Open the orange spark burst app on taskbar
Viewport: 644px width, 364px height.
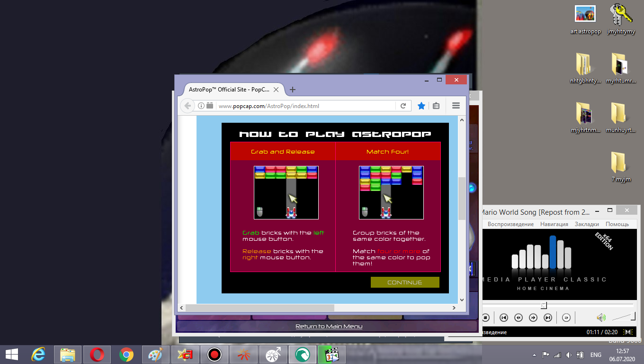point(244,354)
